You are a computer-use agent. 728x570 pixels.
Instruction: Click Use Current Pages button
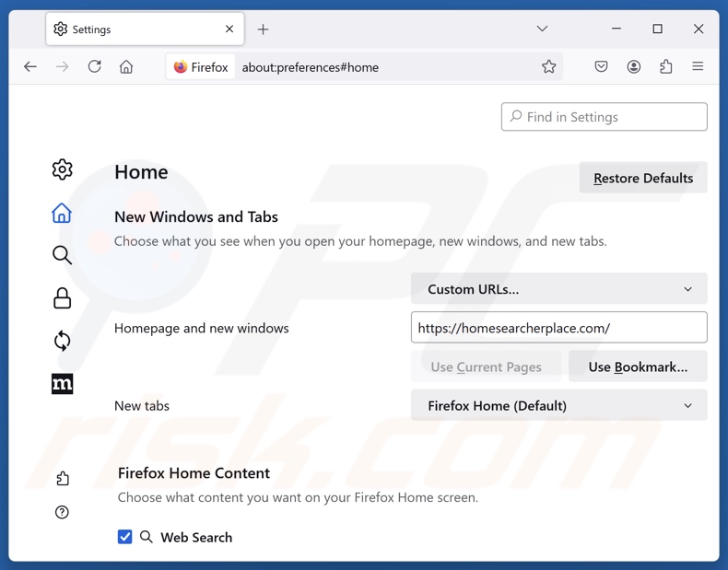487,366
